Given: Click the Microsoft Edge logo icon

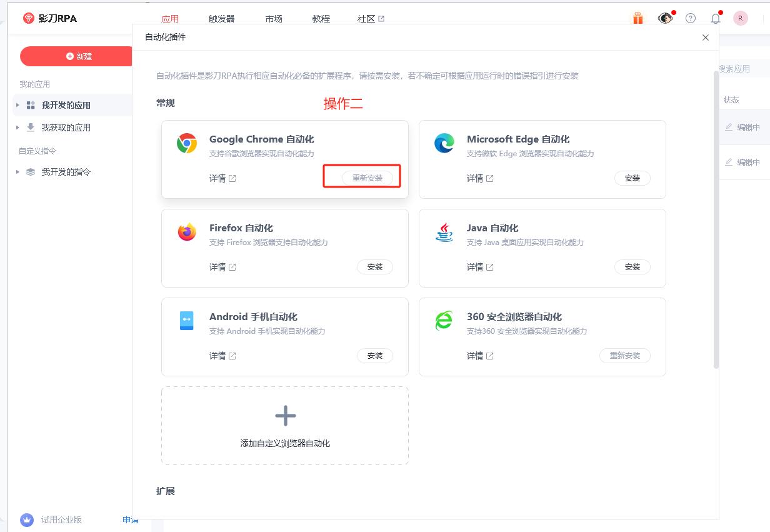Looking at the screenshot, I should coord(444,143).
